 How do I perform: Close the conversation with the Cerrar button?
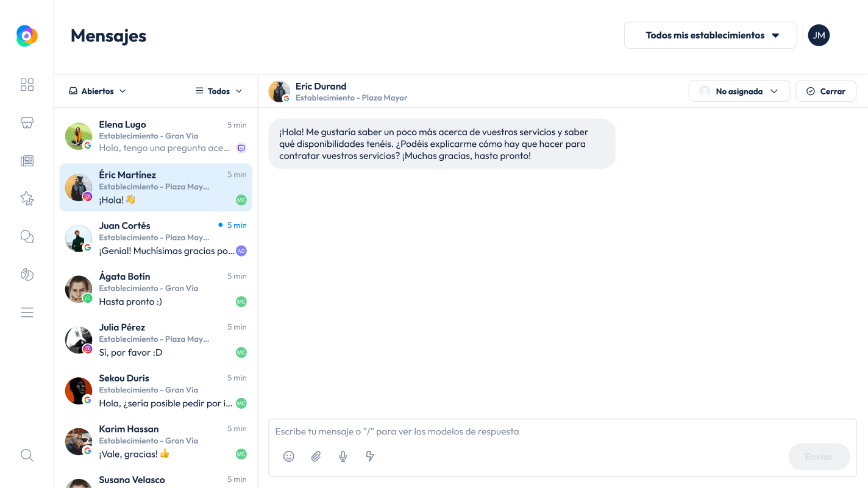click(826, 91)
